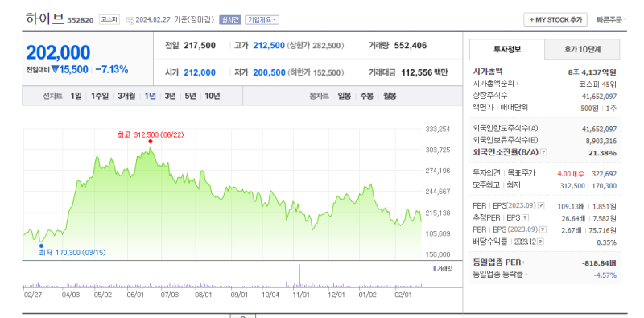The height and width of the screenshot is (318, 644).
Task: Click the 최저 170,300 (03/15) chart label
Action: pos(72,252)
